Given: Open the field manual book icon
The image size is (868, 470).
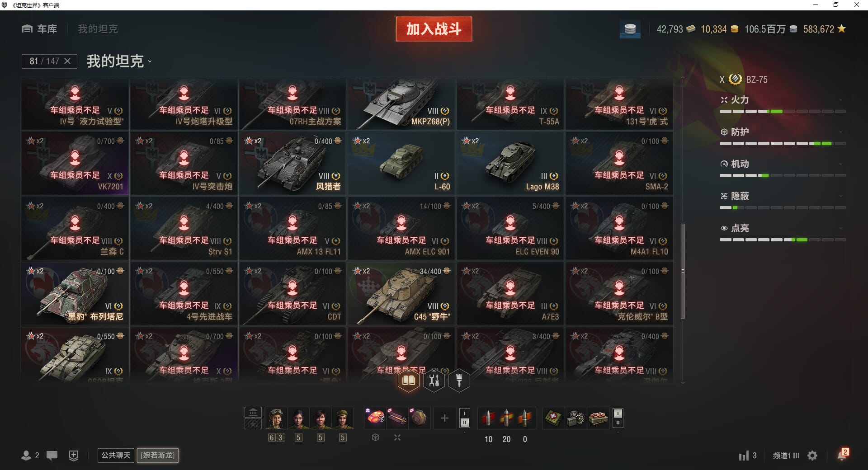Looking at the screenshot, I should point(408,381).
